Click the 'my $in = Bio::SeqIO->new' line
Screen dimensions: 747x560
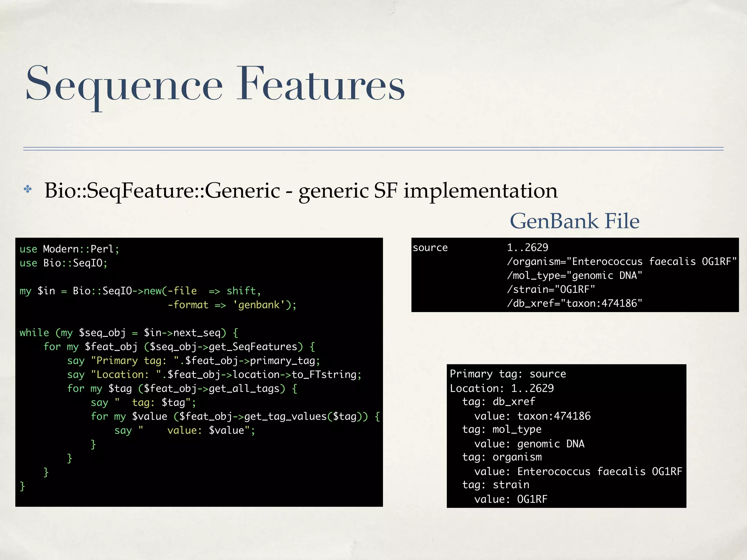coord(140,291)
